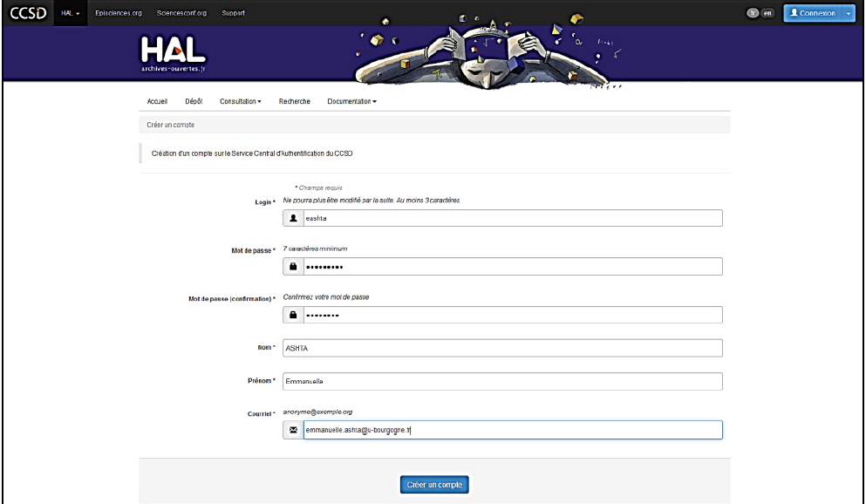Image resolution: width=866 pixels, height=504 pixels.
Task: Open the Recherche menu item
Action: pyautogui.click(x=295, y=101)
